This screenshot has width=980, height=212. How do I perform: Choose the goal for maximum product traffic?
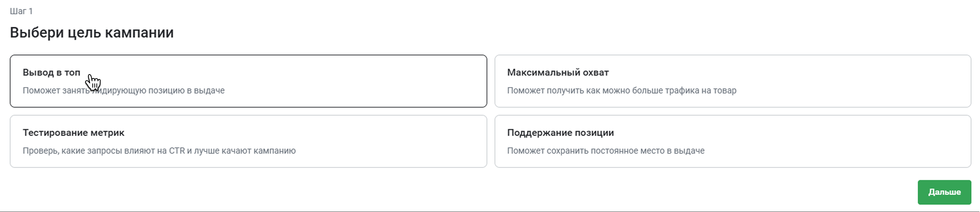click(733, 81)
